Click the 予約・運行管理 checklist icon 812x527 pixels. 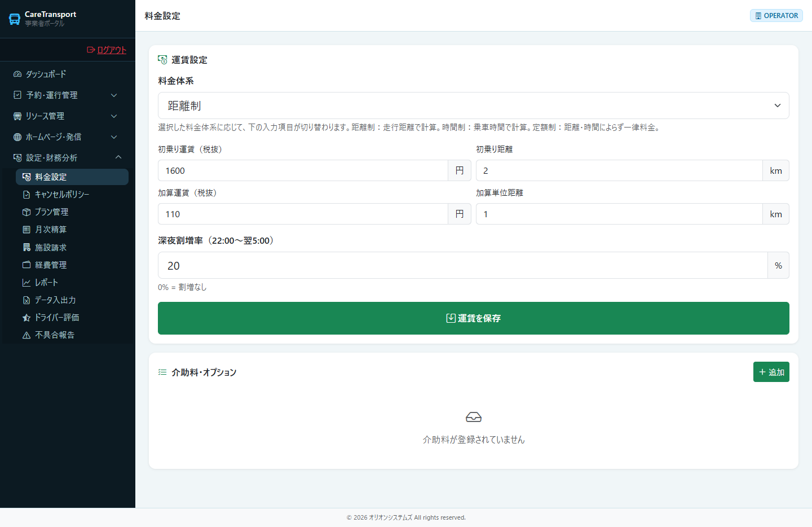tap(17, 95)
